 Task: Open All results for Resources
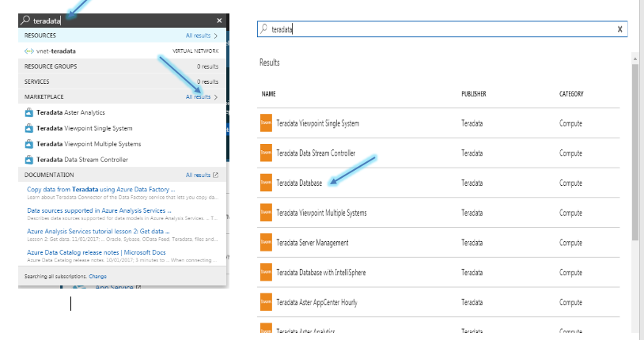[198, 36]
